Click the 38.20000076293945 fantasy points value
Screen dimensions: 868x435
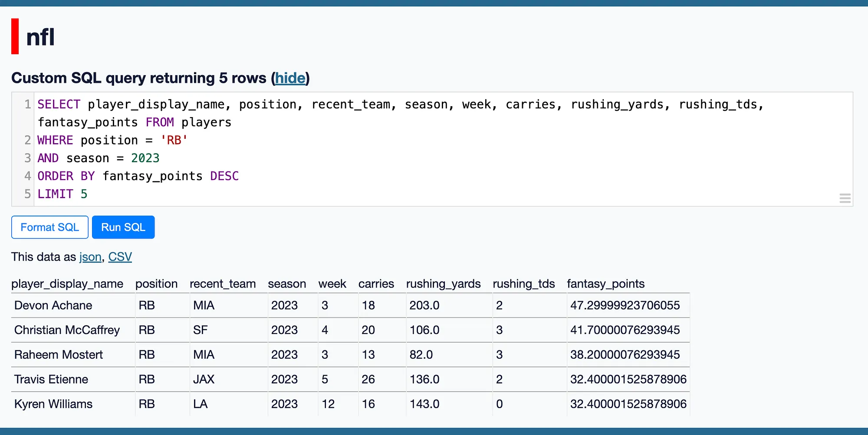pyautogui.click(x=625, y=355)
